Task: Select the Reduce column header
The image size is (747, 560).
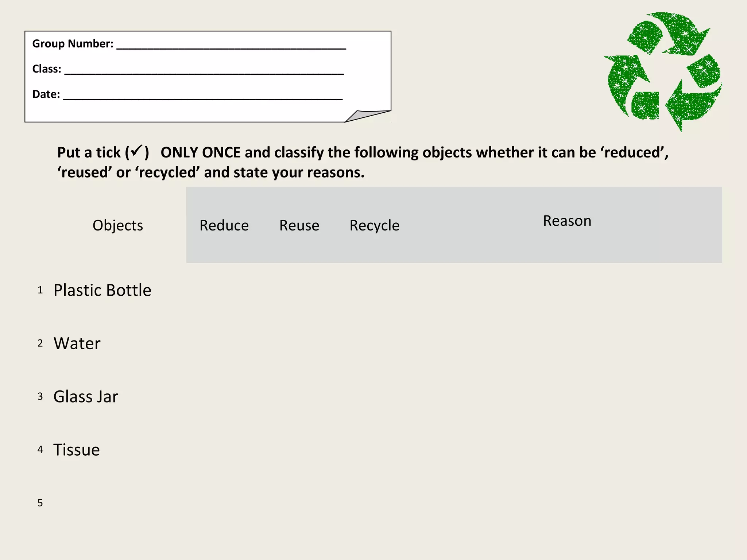Action: [x=224, y=225]
